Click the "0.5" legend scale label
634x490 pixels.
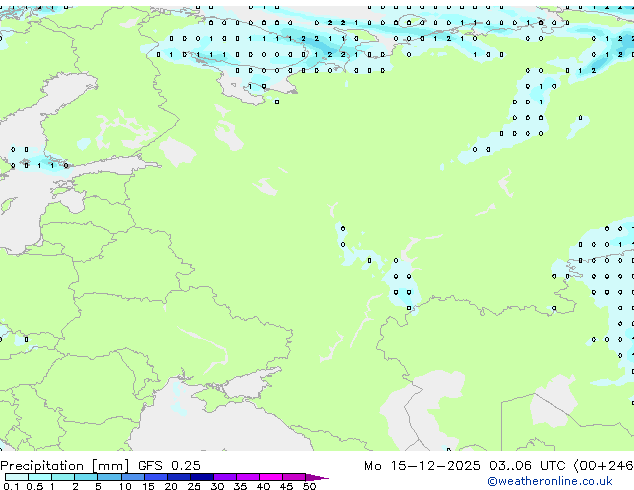pyautogui.click(x=34, y=486)
